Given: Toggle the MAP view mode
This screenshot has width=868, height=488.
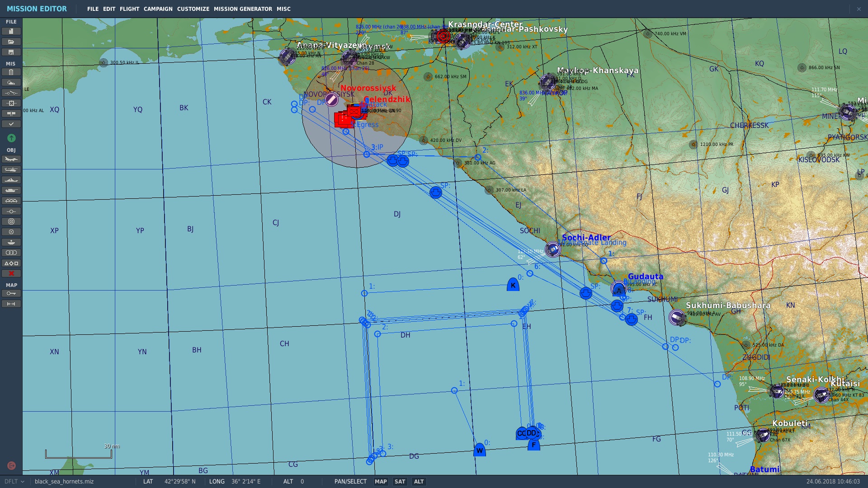Looking at the screenshot, I should pyautogui.click(x=381, y=482).
